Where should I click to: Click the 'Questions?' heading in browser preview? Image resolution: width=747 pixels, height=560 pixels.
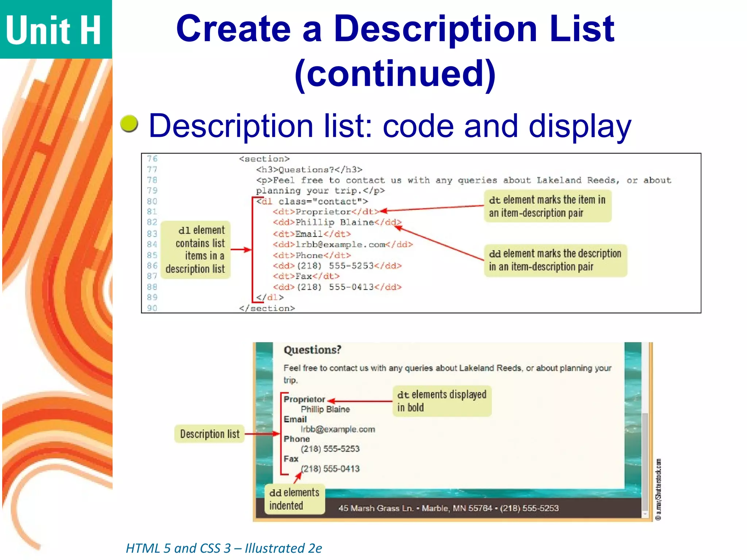click(x=313, y=350)
